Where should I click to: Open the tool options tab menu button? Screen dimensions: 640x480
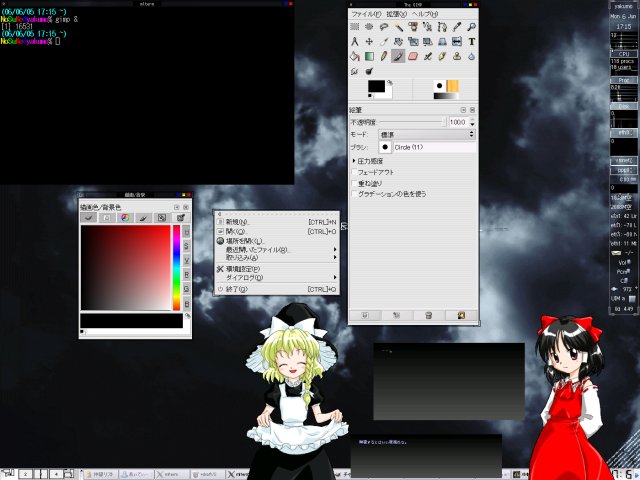463,110
